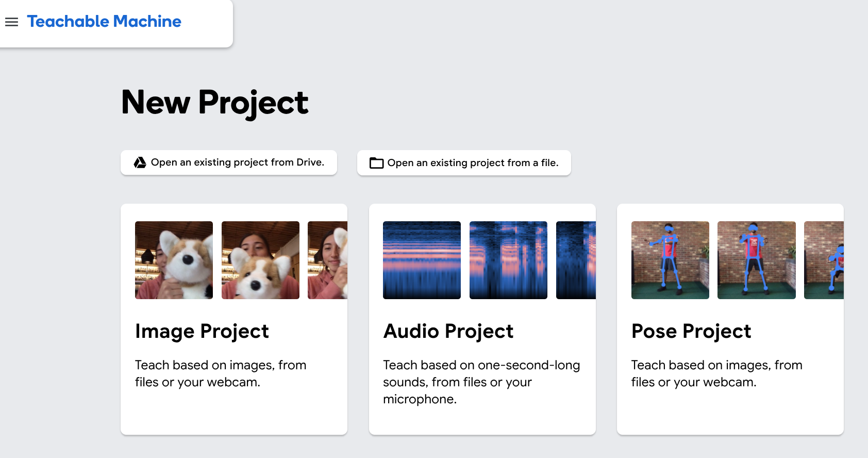Open an existing project from Drive

[229, 162]
